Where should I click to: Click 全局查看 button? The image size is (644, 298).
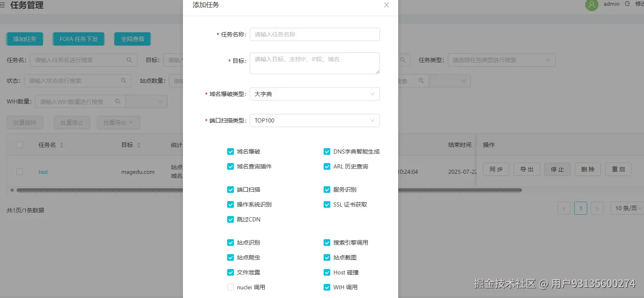point(132,39)
